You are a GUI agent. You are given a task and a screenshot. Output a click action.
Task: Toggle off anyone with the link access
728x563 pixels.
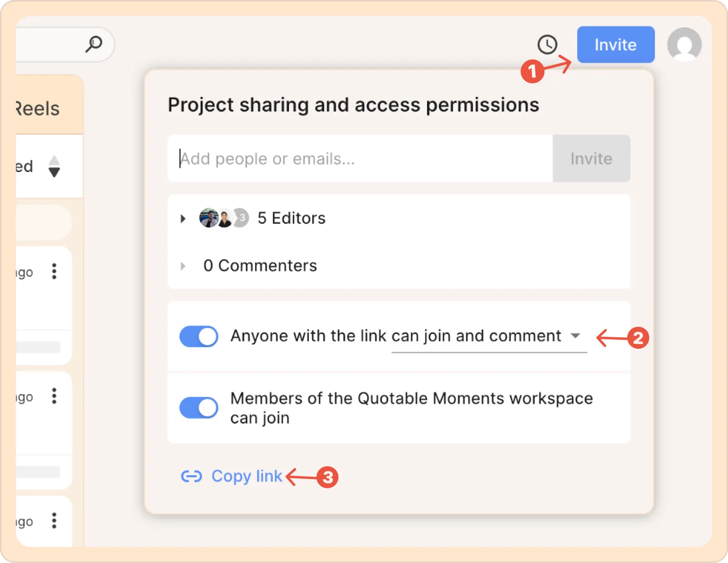[x=199, y=337]
